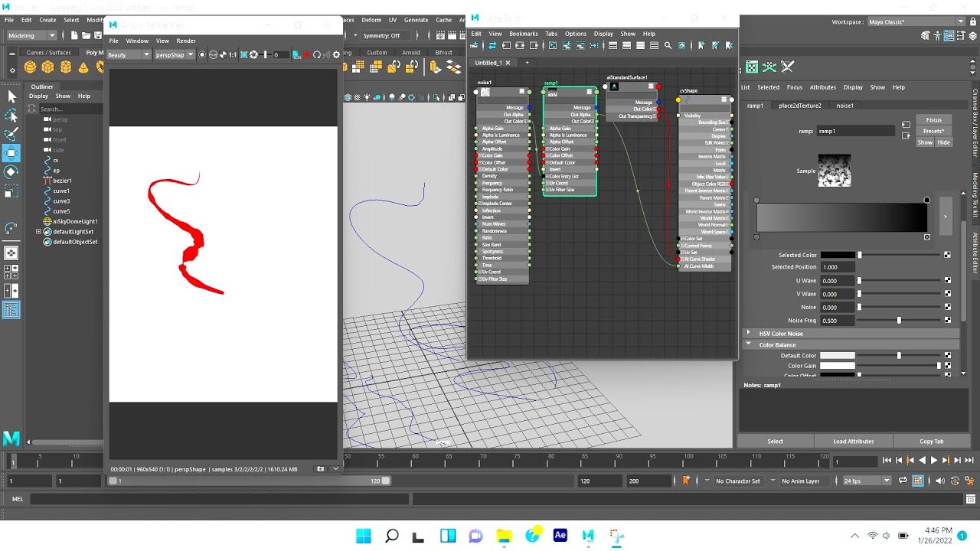Pick the Rotate tool in toolbox
980x551 pixels.
click(x=11, y=172)
